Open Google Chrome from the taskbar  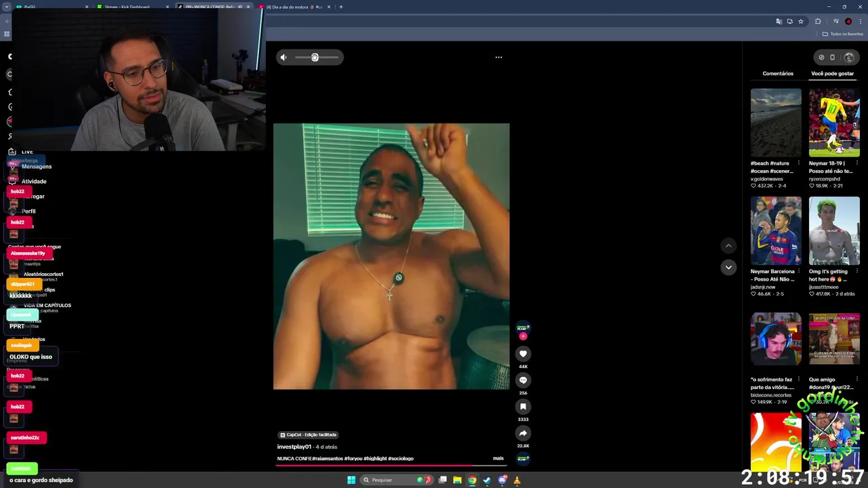click(x=472, y=480)
